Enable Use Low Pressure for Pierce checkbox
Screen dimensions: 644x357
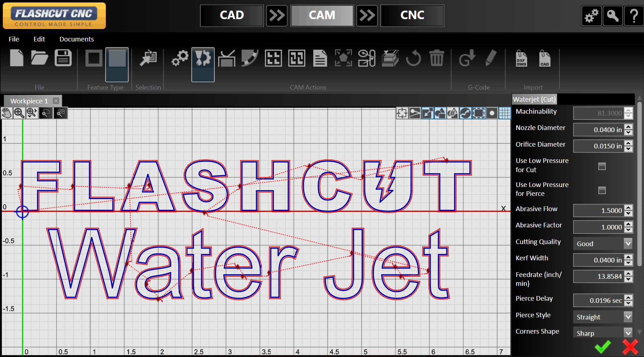click(602, 190)
